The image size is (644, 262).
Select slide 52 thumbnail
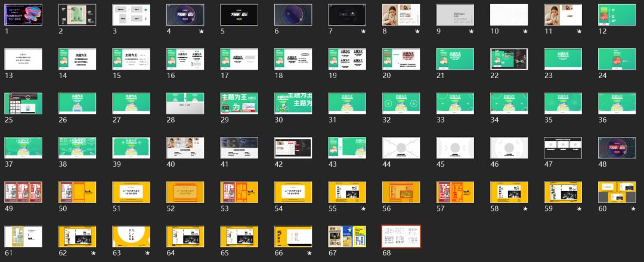point(185,192)
